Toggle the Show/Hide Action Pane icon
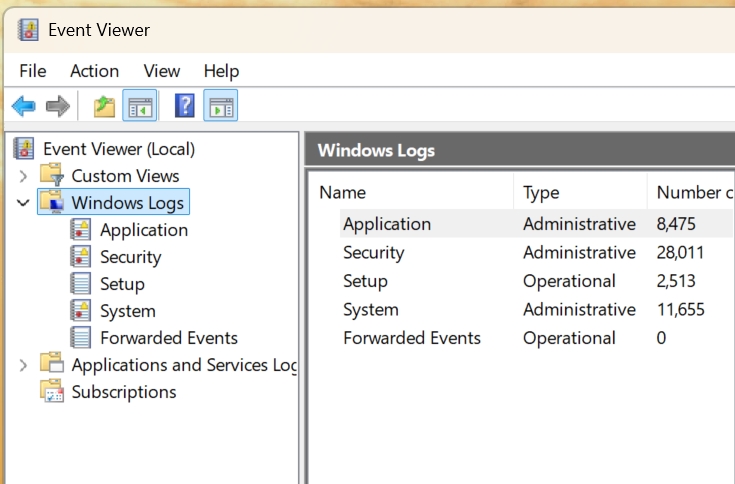The image size is (735, 484). (220, 105)
